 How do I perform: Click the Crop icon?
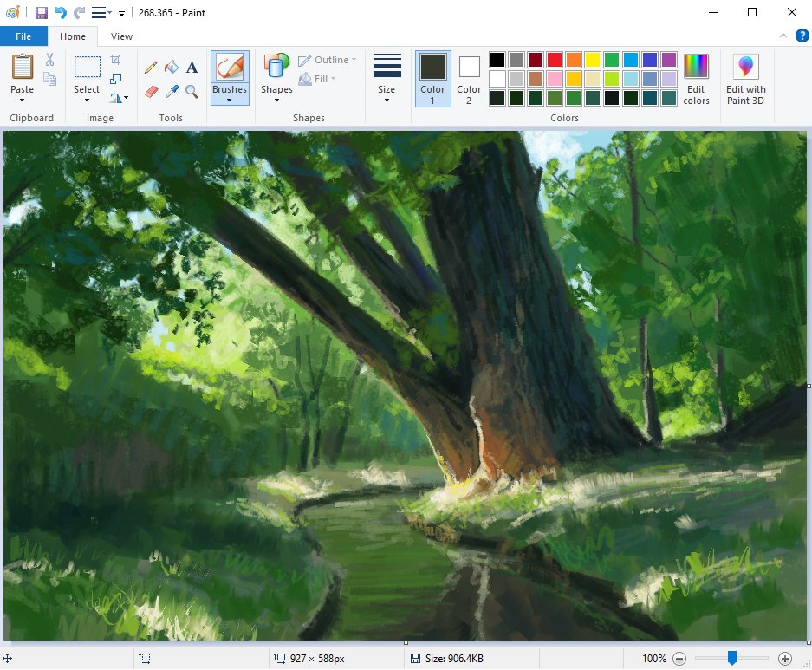pyautogui.click(x=115, y=60)
